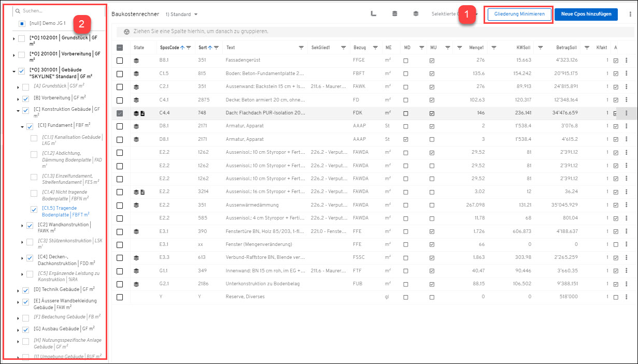Open the three-dot menu beside Neue Cpos hinzufügen

(x=630, y=14)
